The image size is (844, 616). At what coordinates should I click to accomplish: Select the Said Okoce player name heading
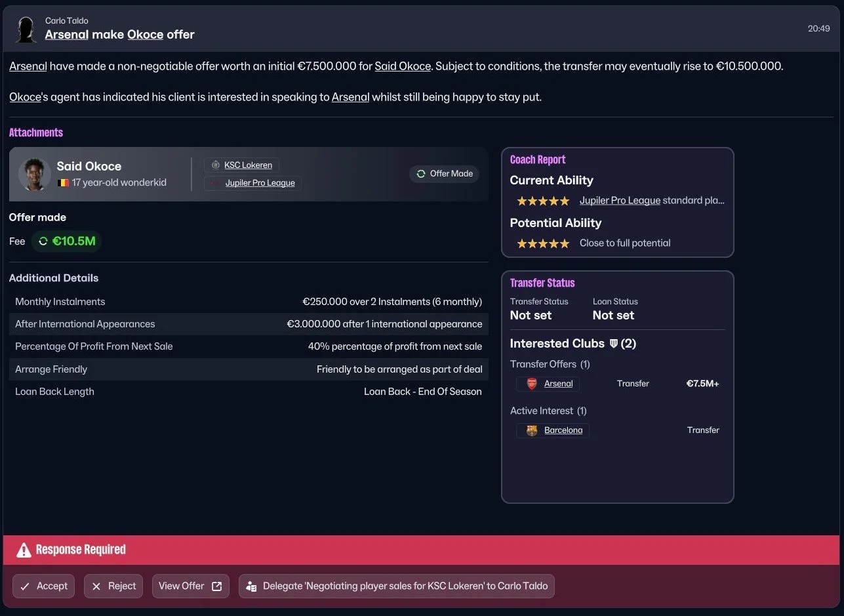89,167
